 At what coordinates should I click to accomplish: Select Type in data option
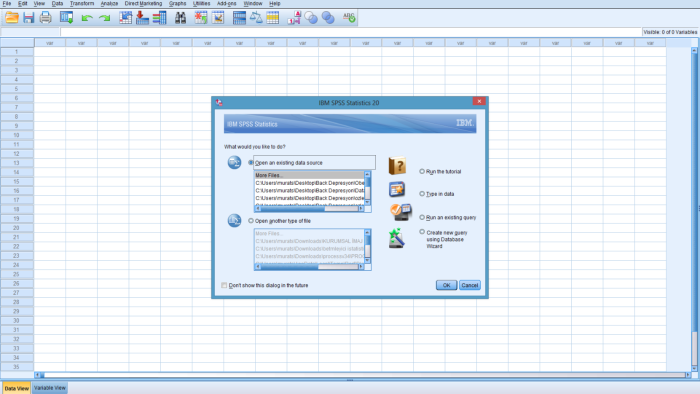(x=422, y=194)
